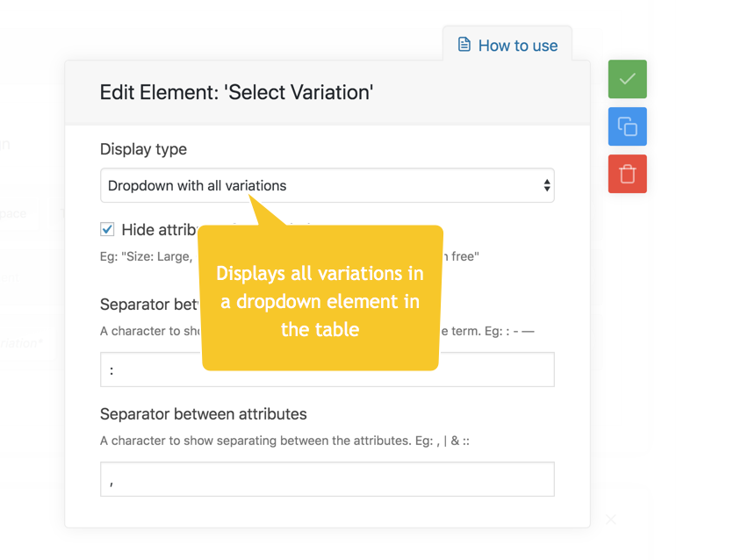
Task: Duplicate element using blue copy icon
Action: pyautogui.click(x=627, y=126)
